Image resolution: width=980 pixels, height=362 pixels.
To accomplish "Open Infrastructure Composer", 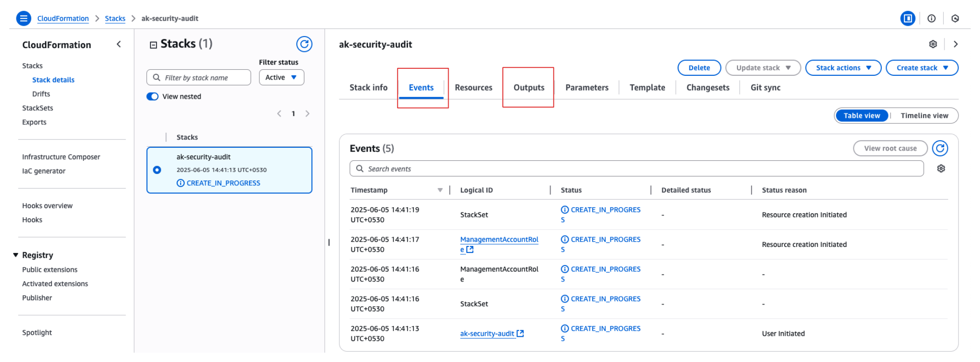I will point(61,157).
